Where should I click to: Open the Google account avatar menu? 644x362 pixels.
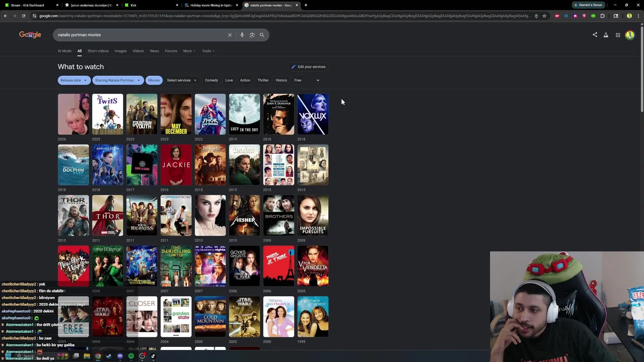630,35
